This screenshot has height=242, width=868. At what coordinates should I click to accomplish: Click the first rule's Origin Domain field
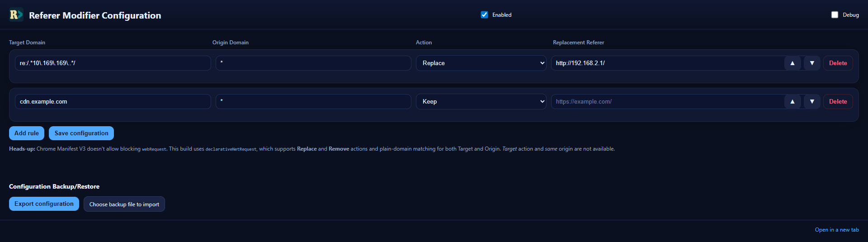(x=313, y=63)
